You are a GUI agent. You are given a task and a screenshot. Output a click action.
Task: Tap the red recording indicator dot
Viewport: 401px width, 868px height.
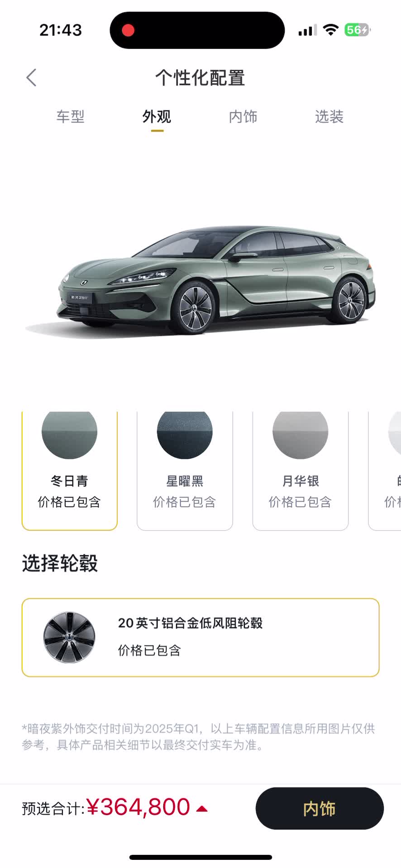point(128,30)
